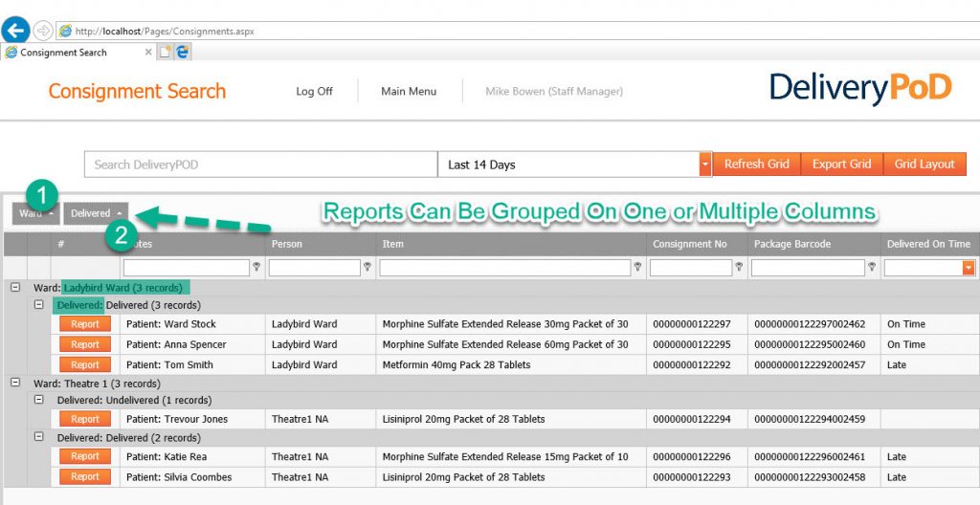Click filter icon beside Package Barcode filter box
The image size is (980, 505).
point(872,268)
